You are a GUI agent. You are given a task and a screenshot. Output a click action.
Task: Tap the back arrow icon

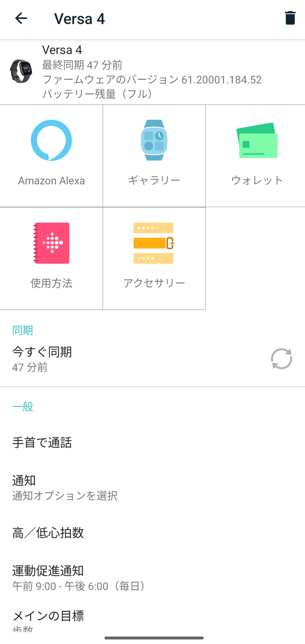click(21, 19)
